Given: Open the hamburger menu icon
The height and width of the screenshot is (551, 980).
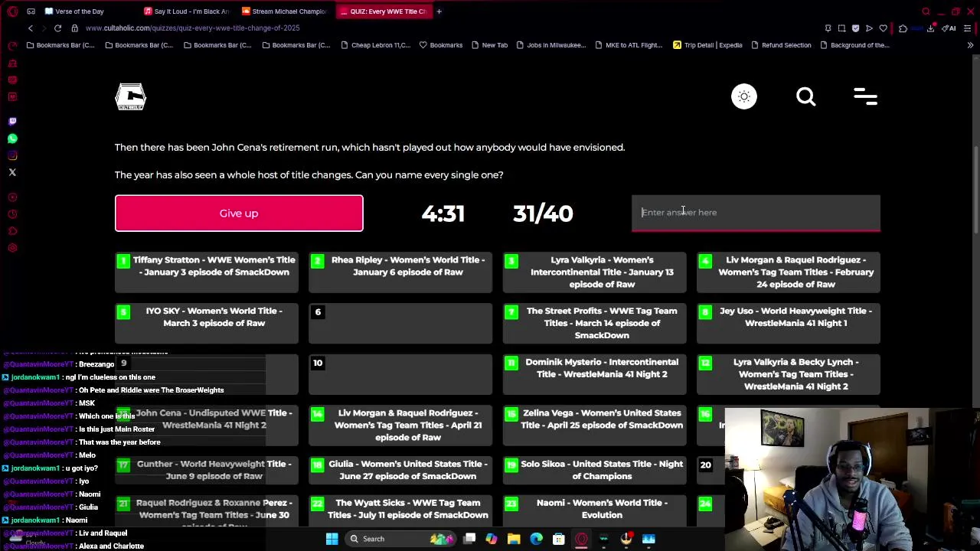Looking at the screenshot, I should 865,96.
